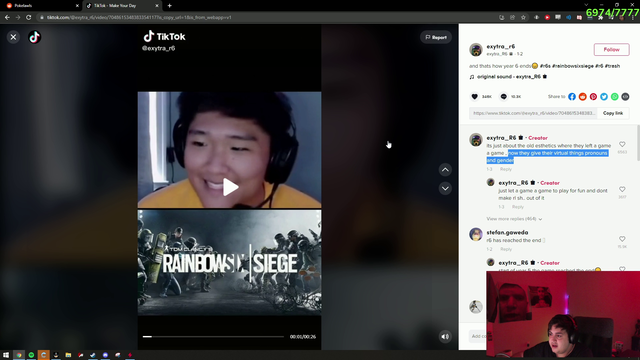Open Chrome from the taskbar

click(x=19, y=355)
